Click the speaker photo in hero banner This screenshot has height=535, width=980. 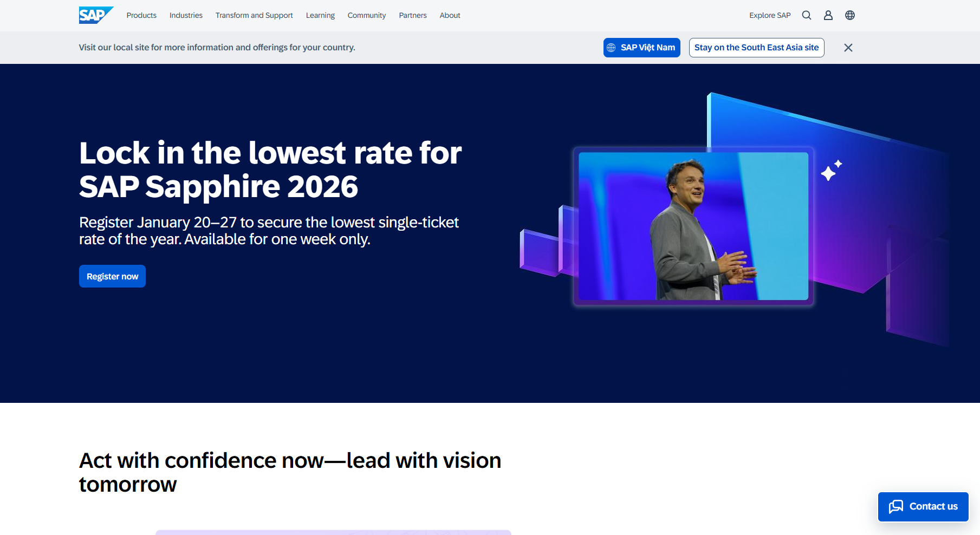tap(693, 226)
